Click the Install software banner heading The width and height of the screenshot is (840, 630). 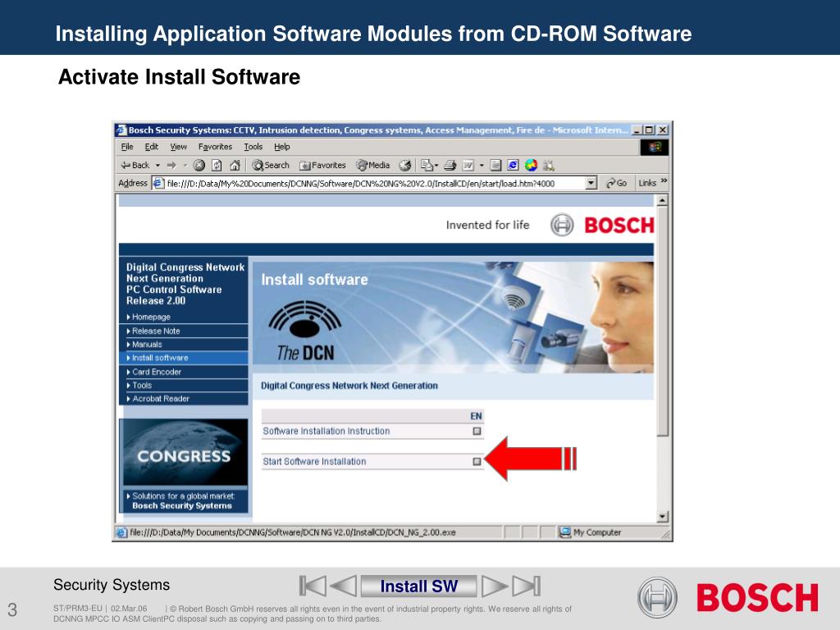pyautogui.click(x=314, y=280)
